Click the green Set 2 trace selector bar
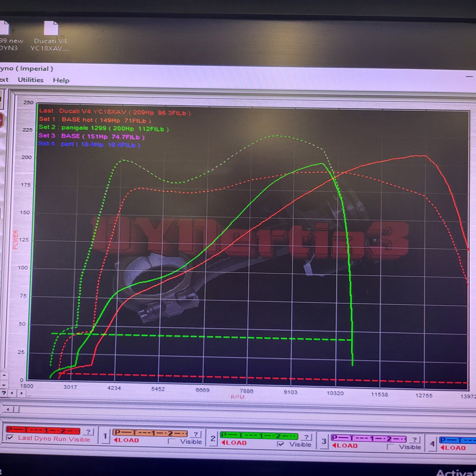The width and height of the screenshot is (476, 476). tap(259, 436)
